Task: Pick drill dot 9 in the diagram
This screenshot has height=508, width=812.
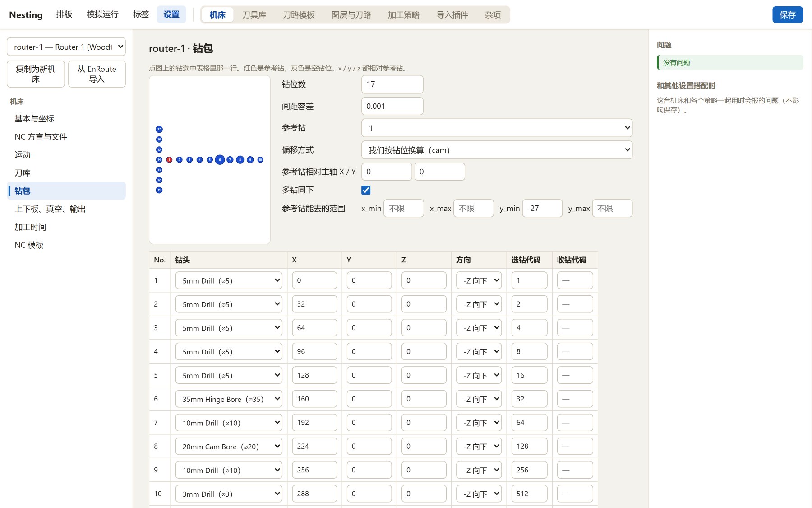Action: coord(250,160)
